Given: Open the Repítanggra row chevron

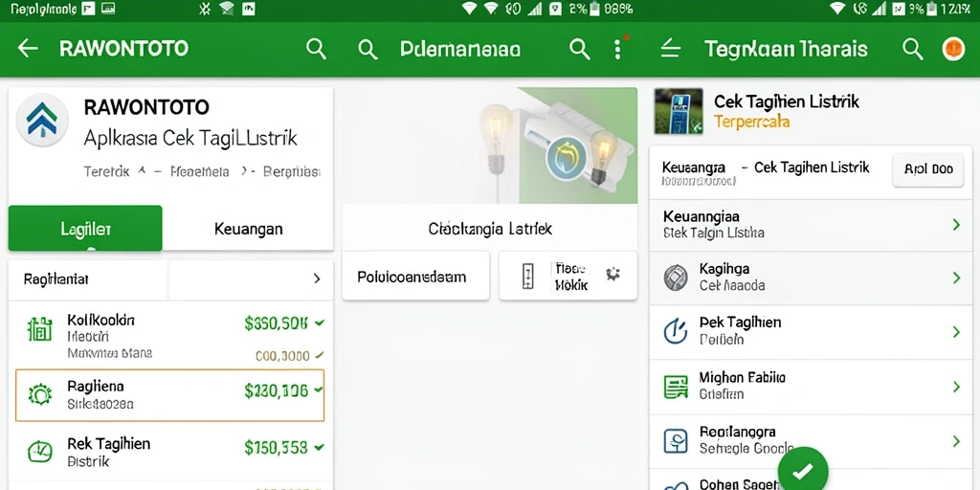Looking at the screenshot, I should click(x=956, y=441).
